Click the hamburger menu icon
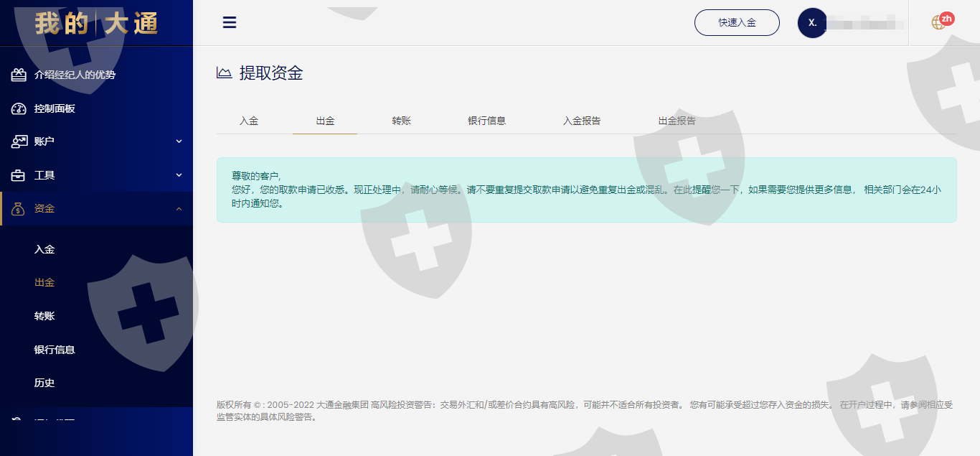 (230, 22)
